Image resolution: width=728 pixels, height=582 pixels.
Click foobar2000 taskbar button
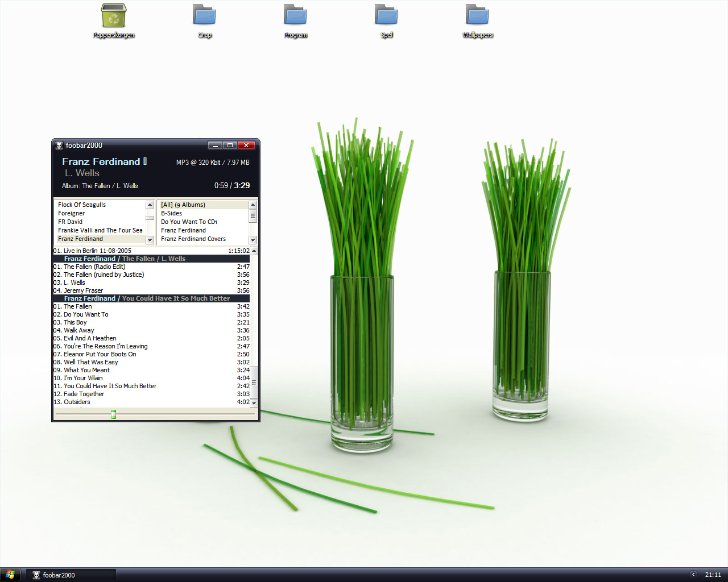tap(71, 575)
